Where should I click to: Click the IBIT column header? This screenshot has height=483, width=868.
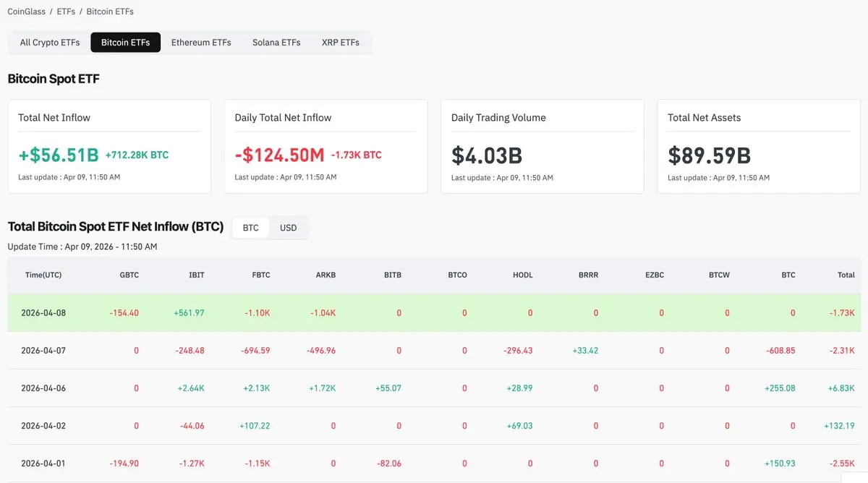tap(197, 275)
